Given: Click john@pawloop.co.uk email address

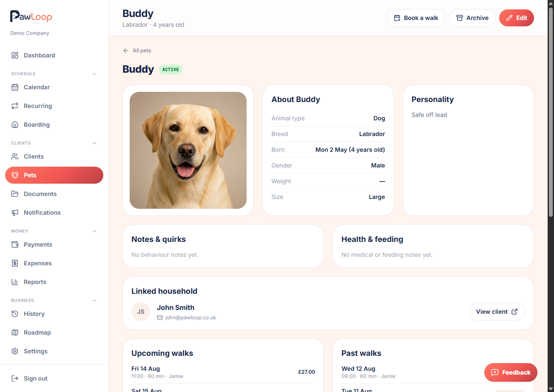Looking at the screenshot, I should pos(190,318).
